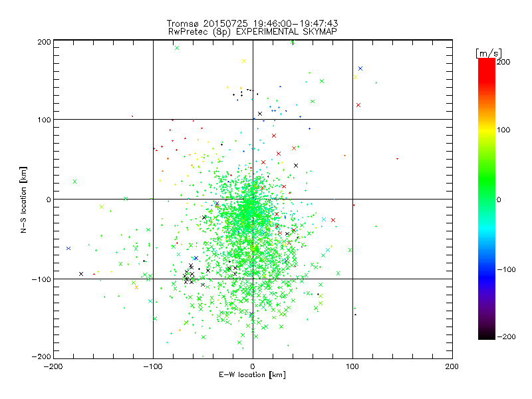The height and width of the screenshot is (399, 532).
Task: Click the '200' tick label on the E-W axis
Action: click(452, 366)
